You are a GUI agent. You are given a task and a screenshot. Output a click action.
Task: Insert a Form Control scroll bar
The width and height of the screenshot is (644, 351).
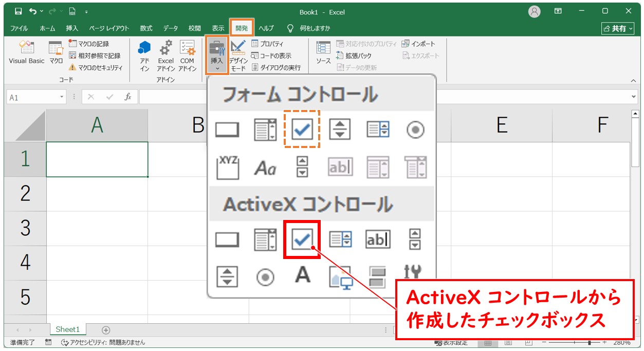coord(302,167)
